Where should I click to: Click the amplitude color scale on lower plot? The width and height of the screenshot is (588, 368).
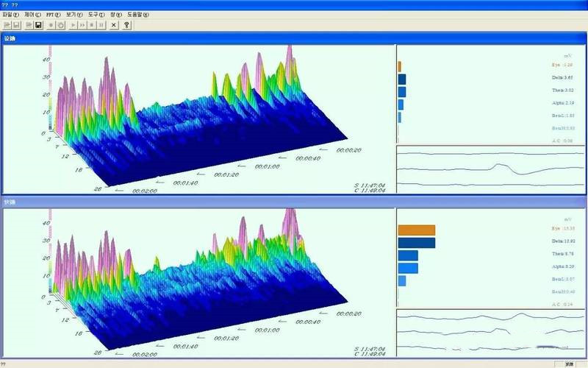[50, 251]
